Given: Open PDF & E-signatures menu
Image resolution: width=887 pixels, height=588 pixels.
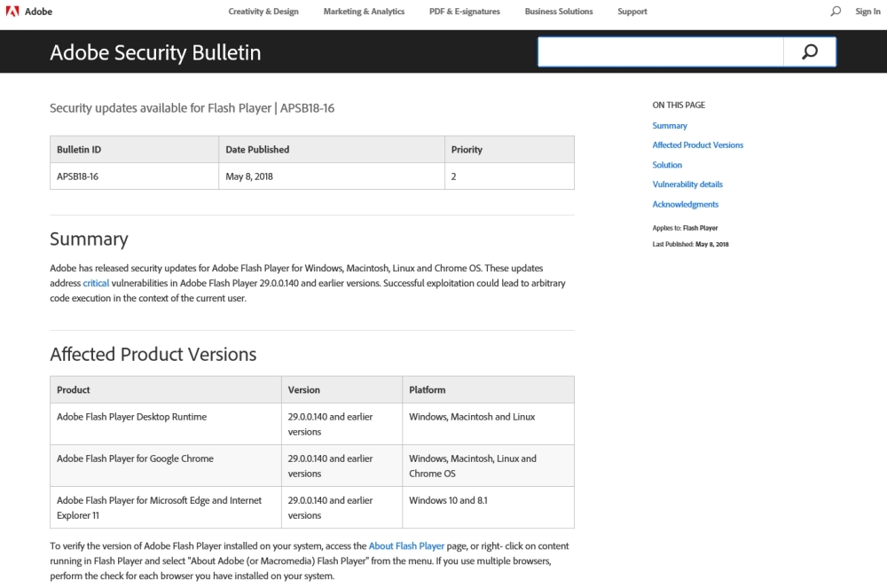Looking at the screenshot, I should coord(465,12).
